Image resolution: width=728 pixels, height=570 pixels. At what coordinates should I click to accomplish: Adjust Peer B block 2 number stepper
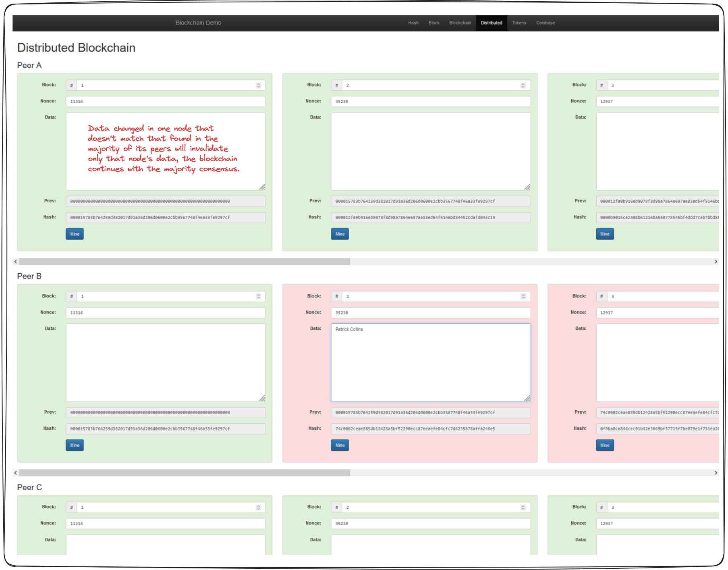(x=523, y=297)
